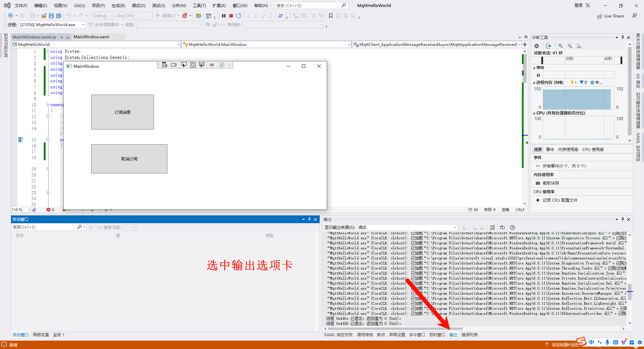Toggle Display Layout Adorners on MainWindow toolbar

tap(193, 65)
